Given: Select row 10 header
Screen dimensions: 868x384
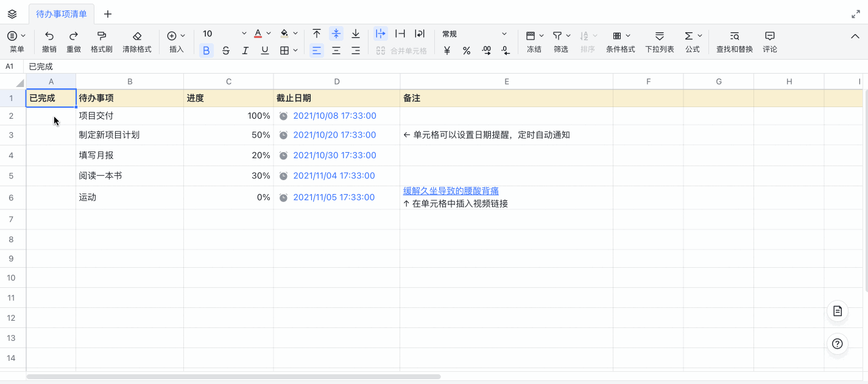Looking at the screenshot, I should [x=13, y=278].
